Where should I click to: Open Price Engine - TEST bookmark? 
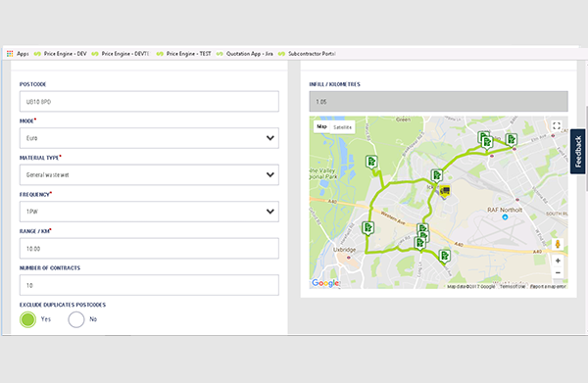(x=184, y=54)
